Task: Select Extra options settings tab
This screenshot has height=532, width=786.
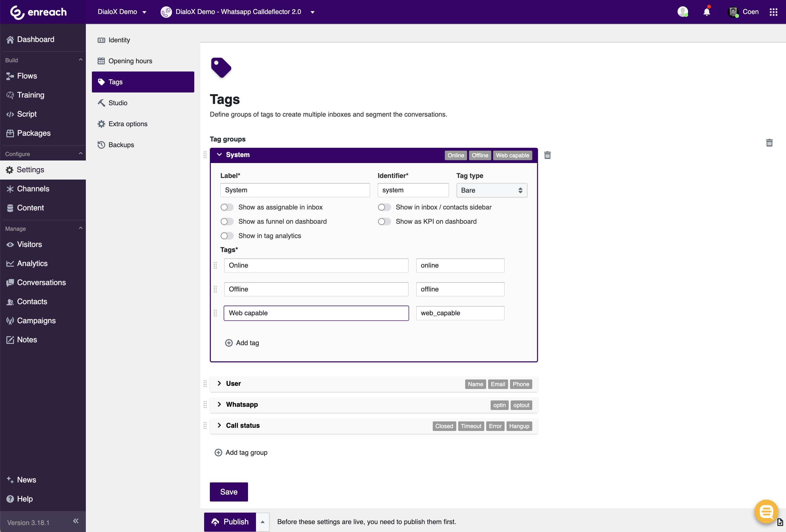Action: [128, 124]
